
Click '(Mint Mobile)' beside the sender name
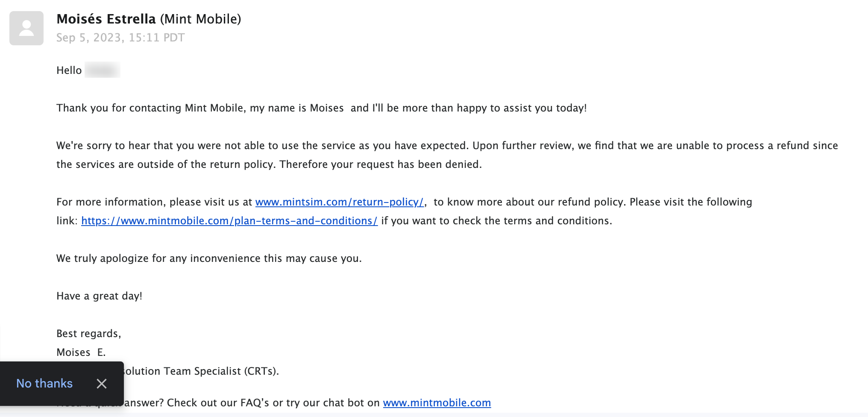click(x=201, y=19)
